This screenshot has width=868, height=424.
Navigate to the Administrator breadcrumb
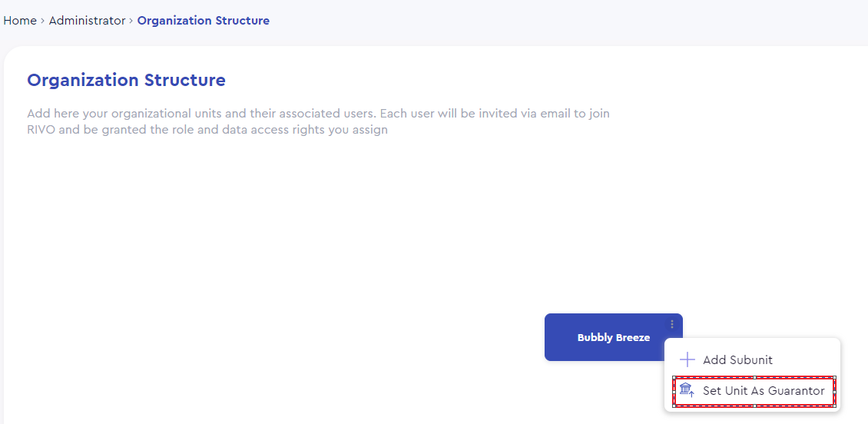(x=87, y=21)
